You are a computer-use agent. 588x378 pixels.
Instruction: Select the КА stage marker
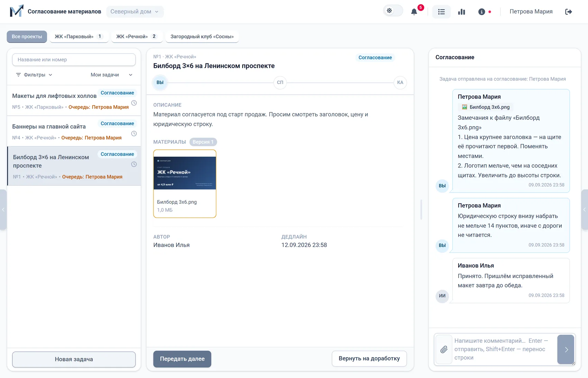(x=400, y=82)
